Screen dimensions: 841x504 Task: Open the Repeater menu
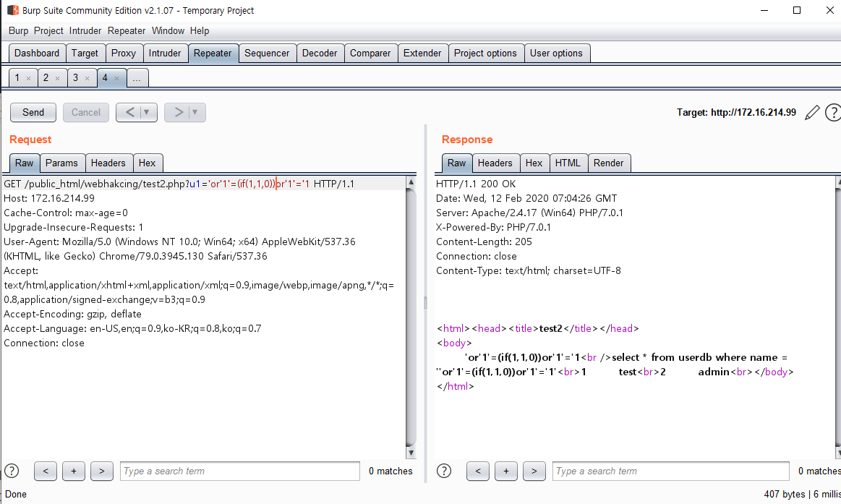126,30
